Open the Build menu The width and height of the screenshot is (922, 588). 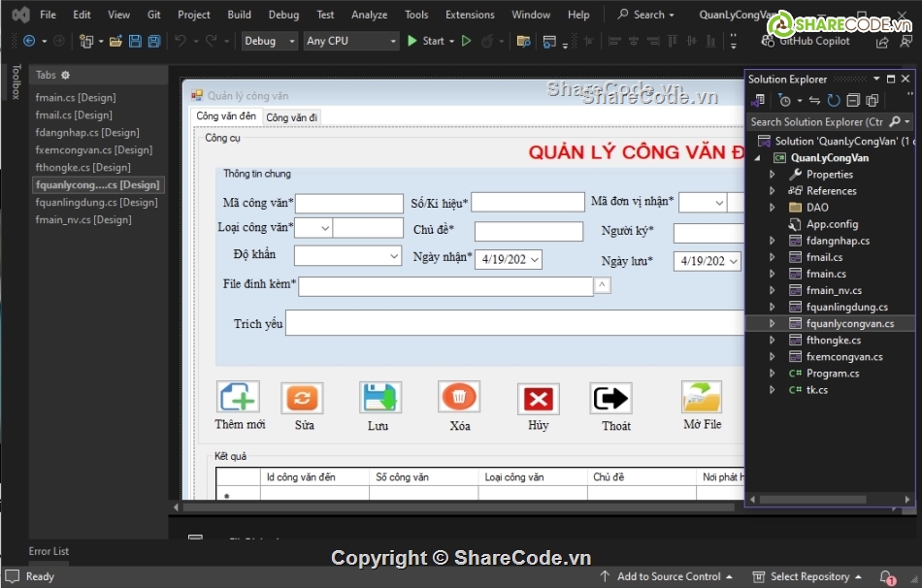coord(239,15)
